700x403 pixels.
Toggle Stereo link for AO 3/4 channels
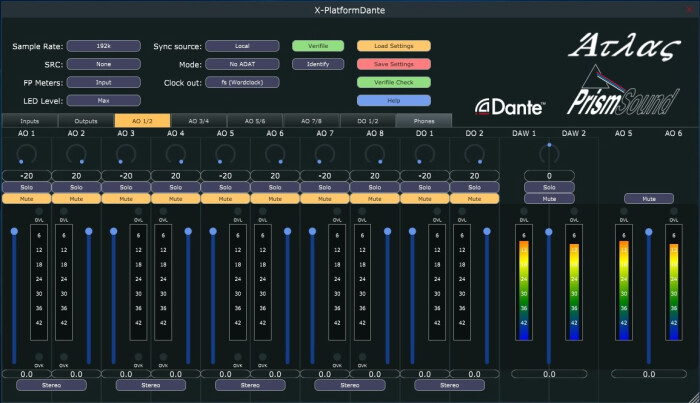150,384
